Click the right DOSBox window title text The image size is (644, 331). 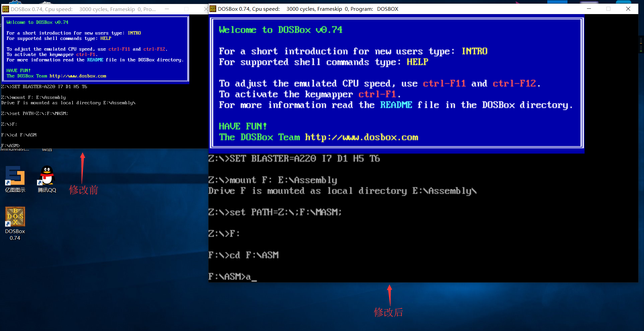tap(308, 9)
